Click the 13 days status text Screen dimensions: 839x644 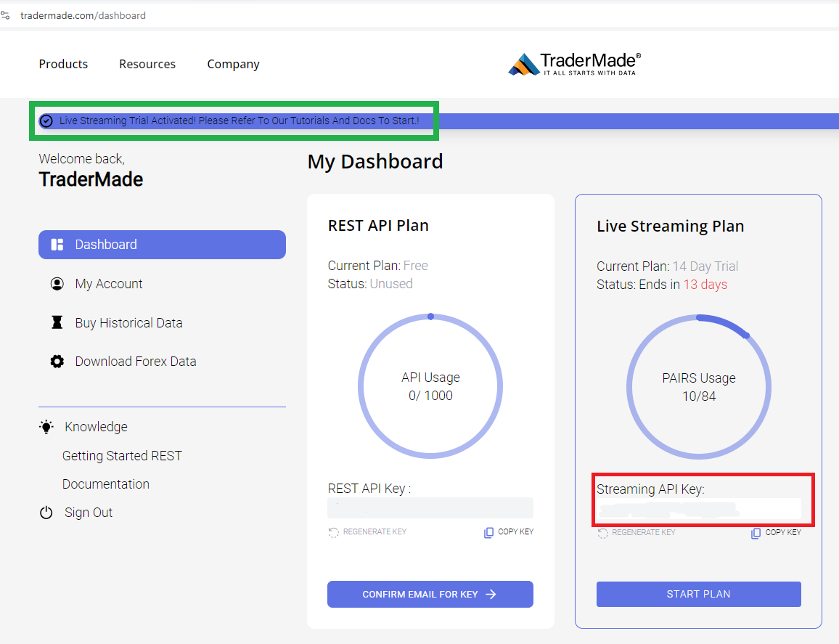[x=705, y=285]
